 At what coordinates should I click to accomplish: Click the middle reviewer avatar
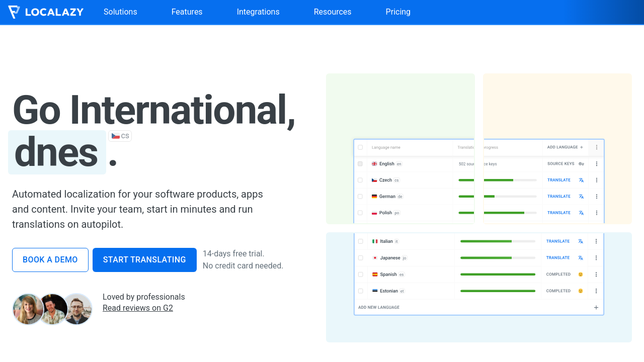(x=53, y=309)
